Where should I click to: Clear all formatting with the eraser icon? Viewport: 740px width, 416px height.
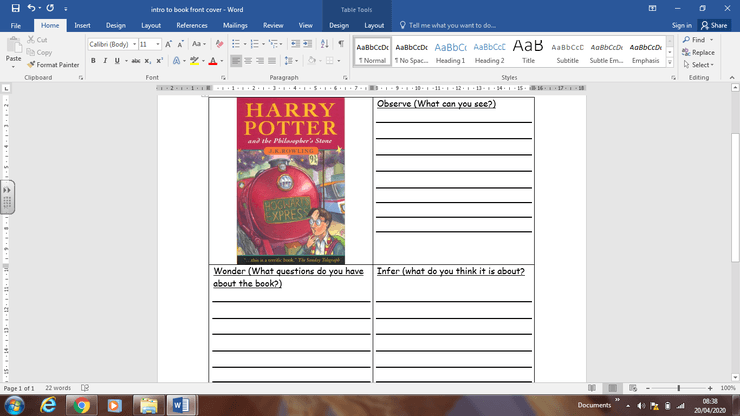point(219,44)
